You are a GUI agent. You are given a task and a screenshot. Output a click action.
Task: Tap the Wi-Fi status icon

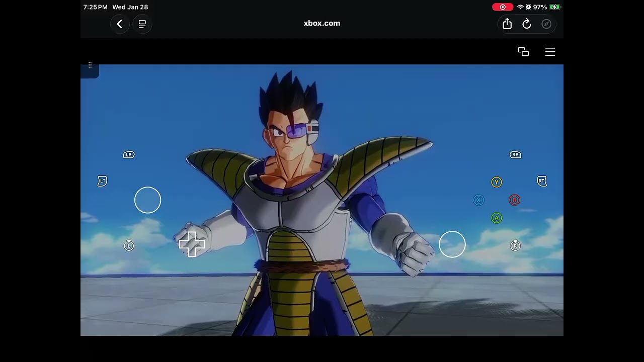pyautogui.click(x=520, y=7)
